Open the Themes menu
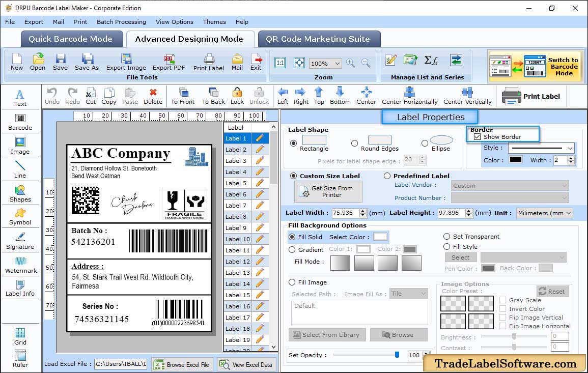 tap(214, 22)
